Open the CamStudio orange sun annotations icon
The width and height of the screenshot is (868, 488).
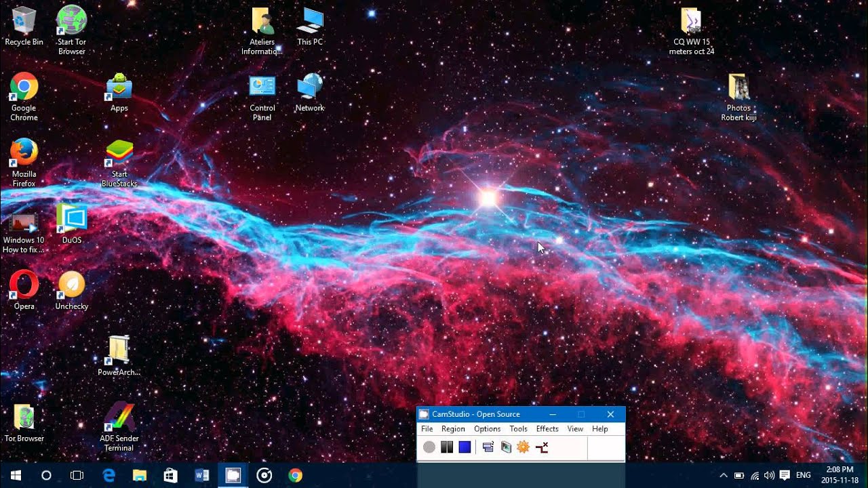click(x=523, y=447)
